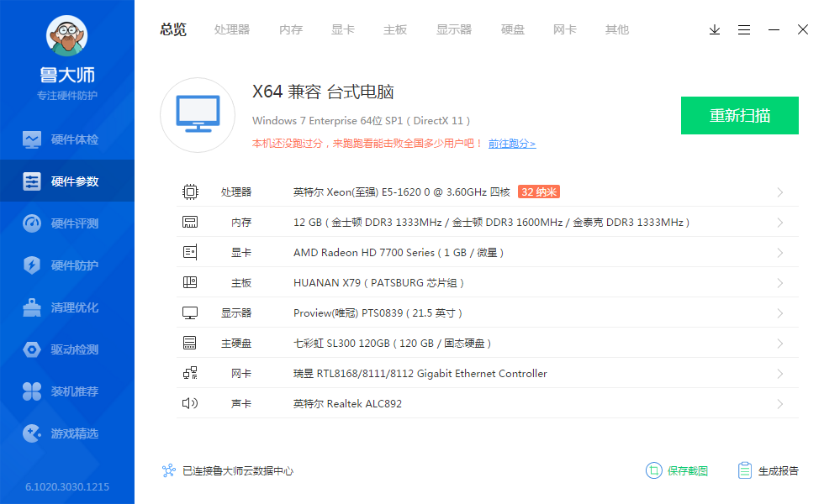
Task: Switch to the 内存 tab
Action: point(291,29)
